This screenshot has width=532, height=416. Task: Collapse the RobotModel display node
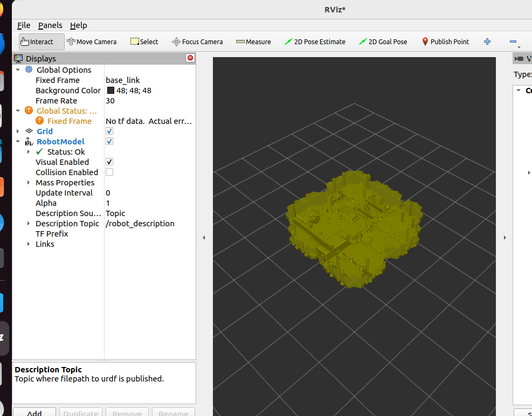[18, 142]
